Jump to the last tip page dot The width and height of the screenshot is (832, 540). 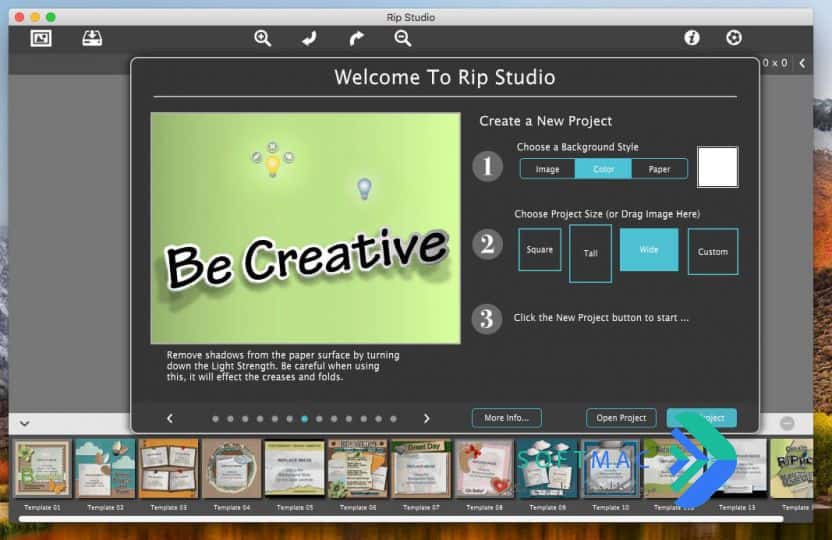coord(393,419)
